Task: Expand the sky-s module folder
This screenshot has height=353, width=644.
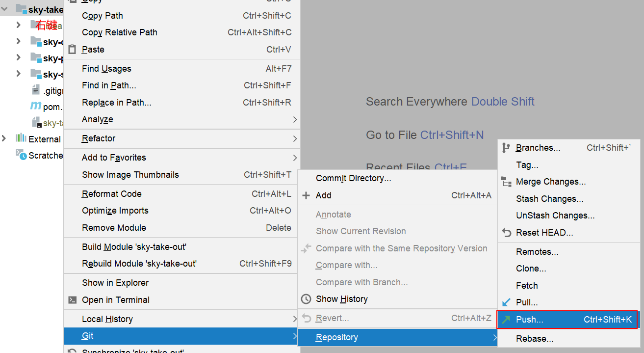Action: click(18, 74)
